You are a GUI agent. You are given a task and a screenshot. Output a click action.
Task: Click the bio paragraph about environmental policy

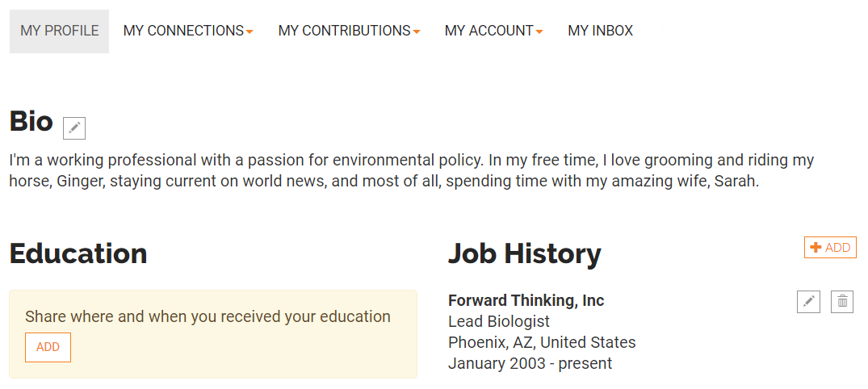point(411,171)
